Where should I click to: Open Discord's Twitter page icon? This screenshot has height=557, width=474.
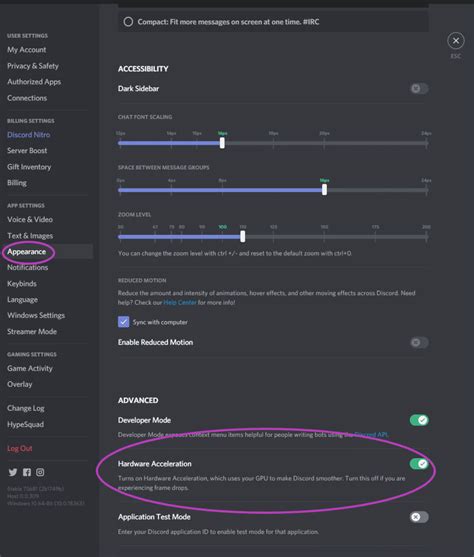point(13,472)
